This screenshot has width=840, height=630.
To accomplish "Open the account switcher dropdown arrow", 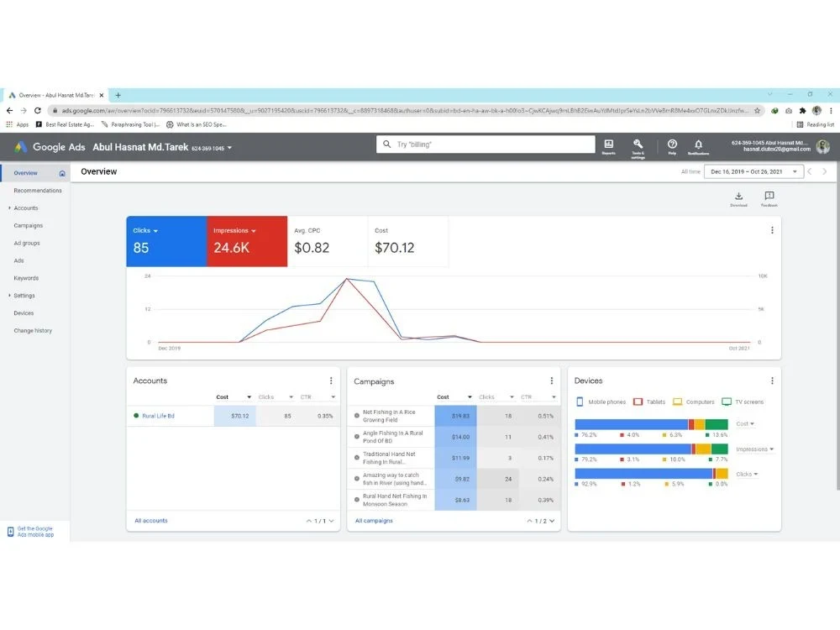I will pyautogui.click(x=230, y=148).
